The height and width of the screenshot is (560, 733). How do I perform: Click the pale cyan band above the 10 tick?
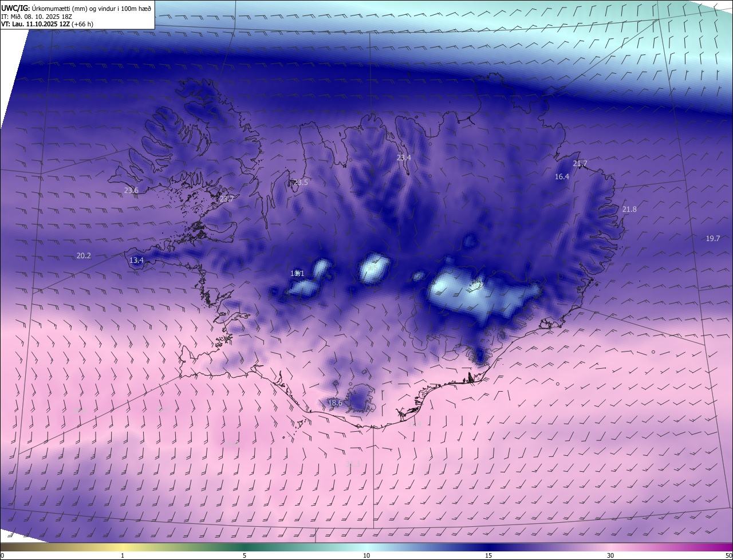tap(366, 547)
